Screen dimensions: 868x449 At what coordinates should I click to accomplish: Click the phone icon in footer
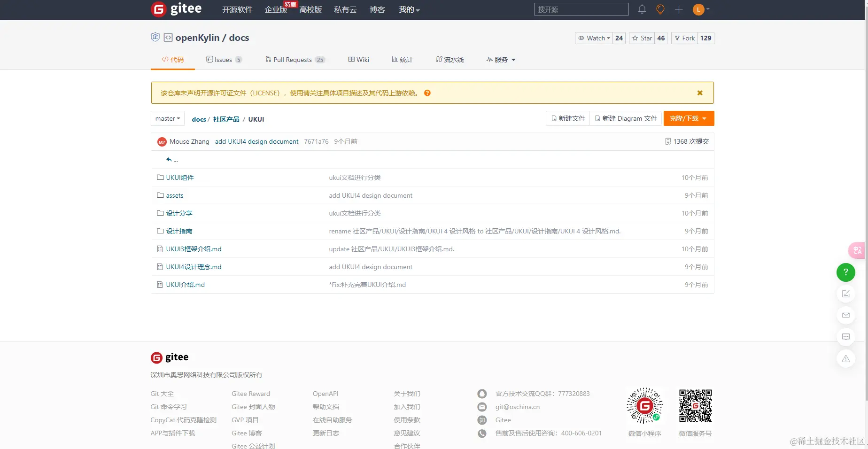tap(482, 433)
